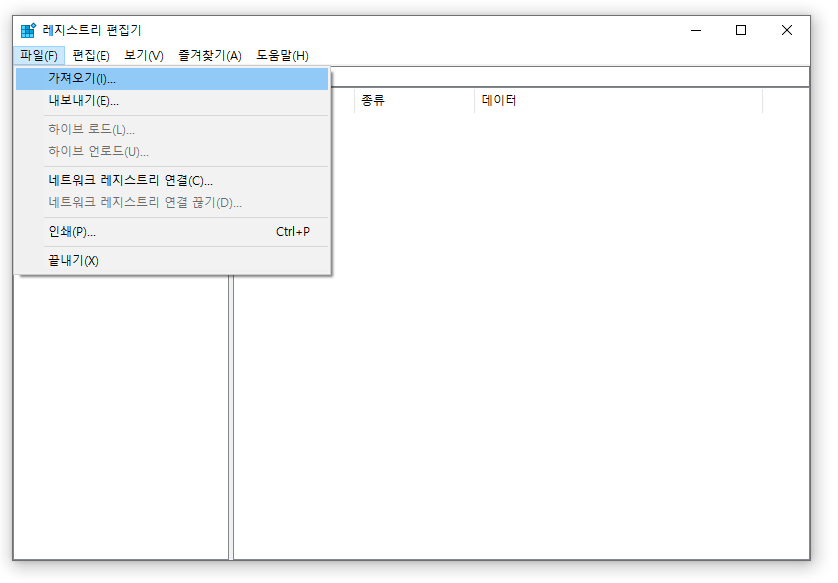Click the 데이터 column header
This screenshot has height=583, width=838.
click(618, 100)
